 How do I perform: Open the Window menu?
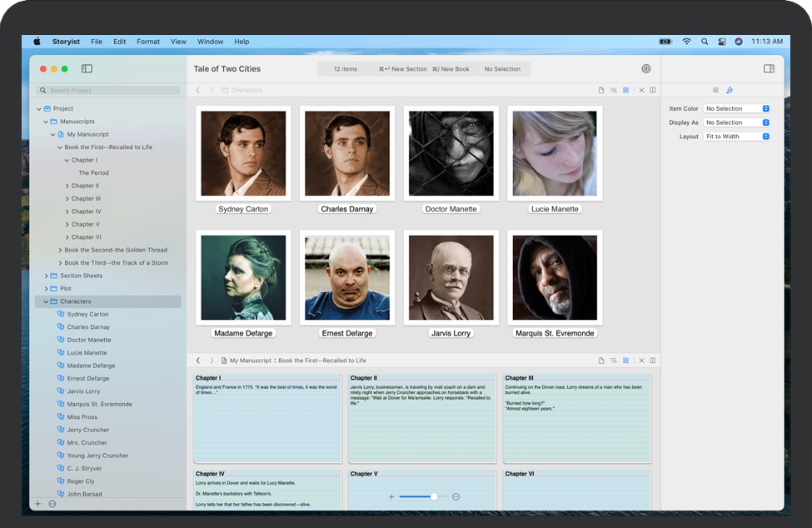[210, 42]
